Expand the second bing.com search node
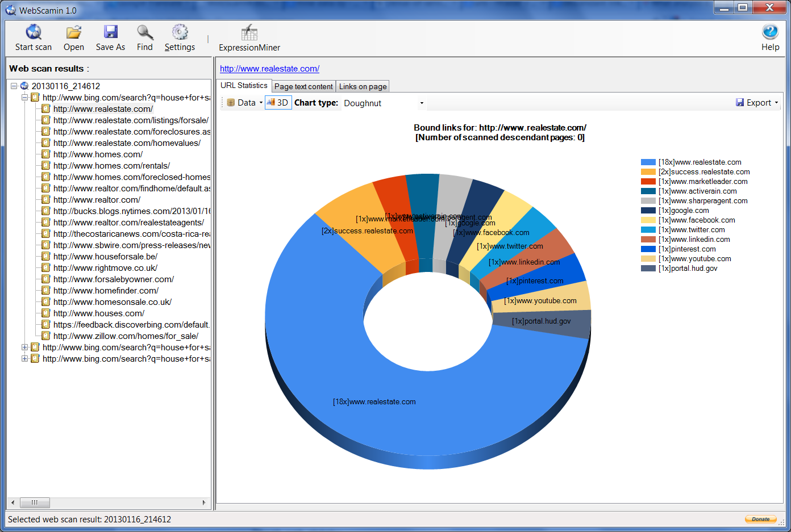 click(x=24, y=347)
